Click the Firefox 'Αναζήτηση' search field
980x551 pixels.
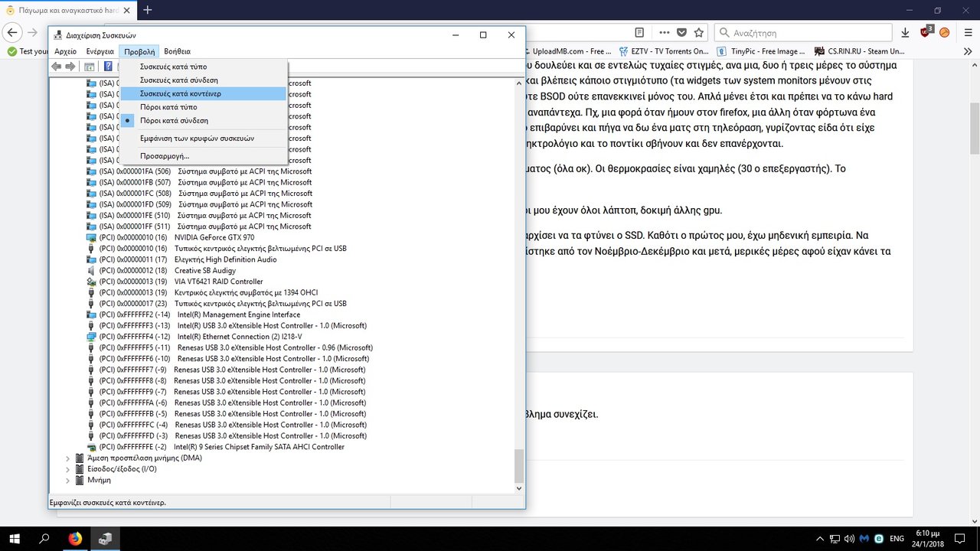[x=803, y=33]
